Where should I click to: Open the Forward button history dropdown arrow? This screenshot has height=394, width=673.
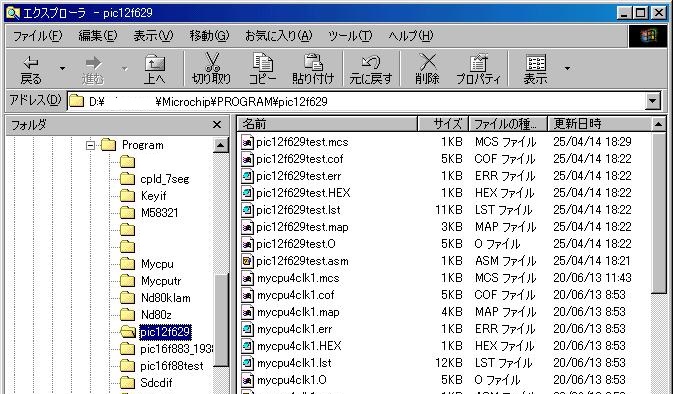(x=124, y=69)
